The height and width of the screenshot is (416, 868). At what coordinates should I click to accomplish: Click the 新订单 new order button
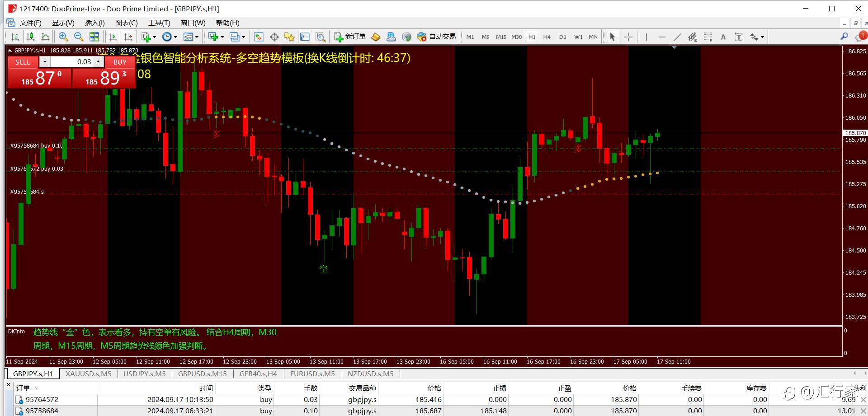click(350, 37)
